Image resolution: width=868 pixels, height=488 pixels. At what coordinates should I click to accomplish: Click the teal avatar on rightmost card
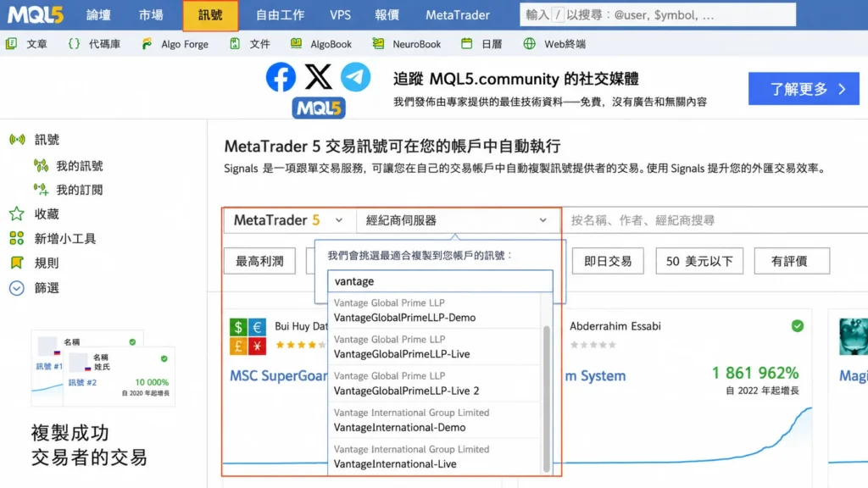pos(853,336)
